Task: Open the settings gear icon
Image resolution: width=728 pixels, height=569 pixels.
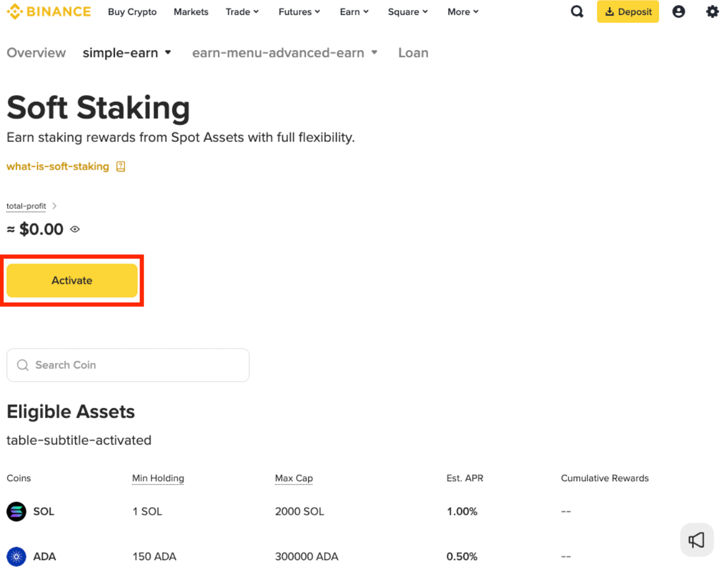Action: [712, 12]
